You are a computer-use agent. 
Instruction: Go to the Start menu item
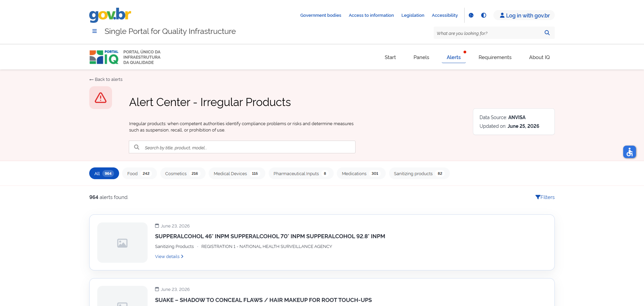[x=390, y=57]
